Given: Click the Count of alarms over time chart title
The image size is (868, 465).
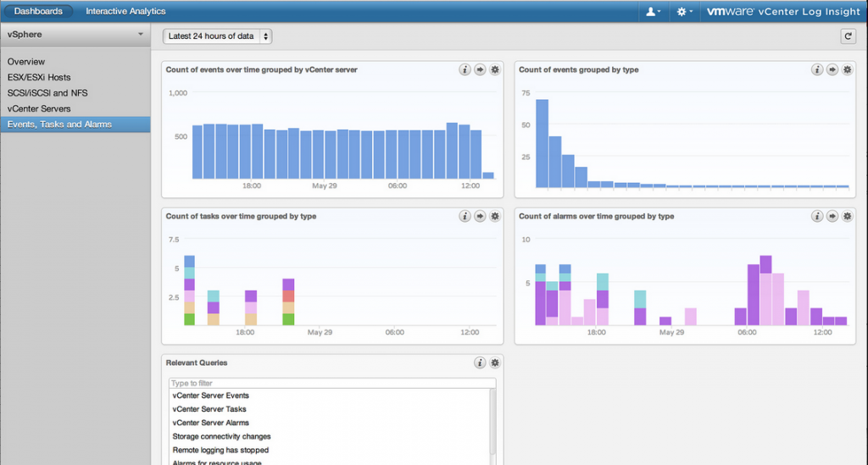Looking at the screenshot, I should [x=596, y=216].
